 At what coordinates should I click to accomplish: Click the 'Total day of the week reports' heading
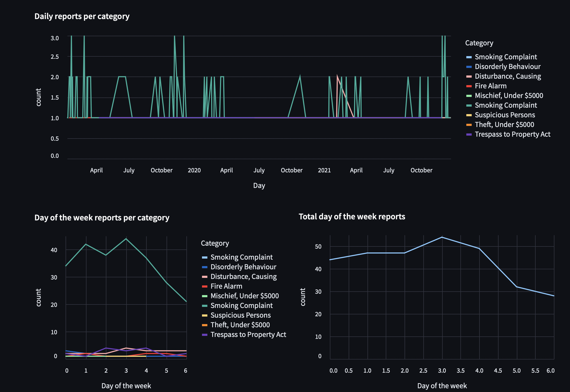(x=352, y=217)
